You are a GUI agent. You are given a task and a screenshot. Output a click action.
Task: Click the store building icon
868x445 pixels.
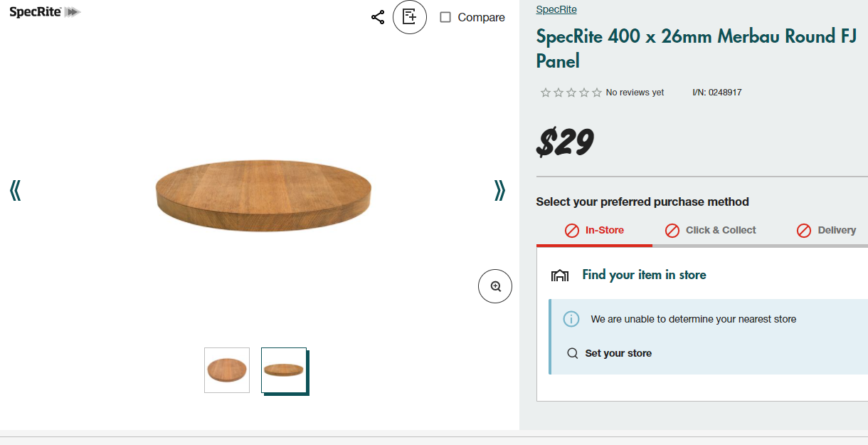[x=560, y=275]
